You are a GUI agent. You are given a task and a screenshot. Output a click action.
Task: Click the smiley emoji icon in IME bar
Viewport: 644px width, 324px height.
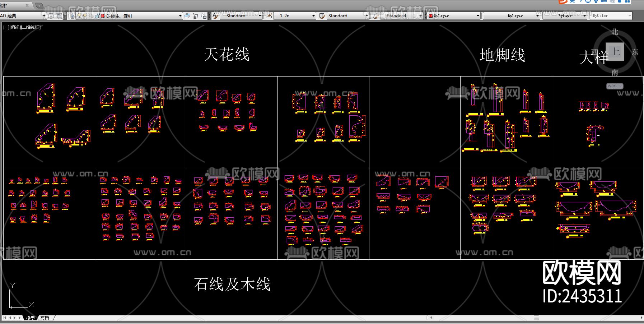pos(588,1)
